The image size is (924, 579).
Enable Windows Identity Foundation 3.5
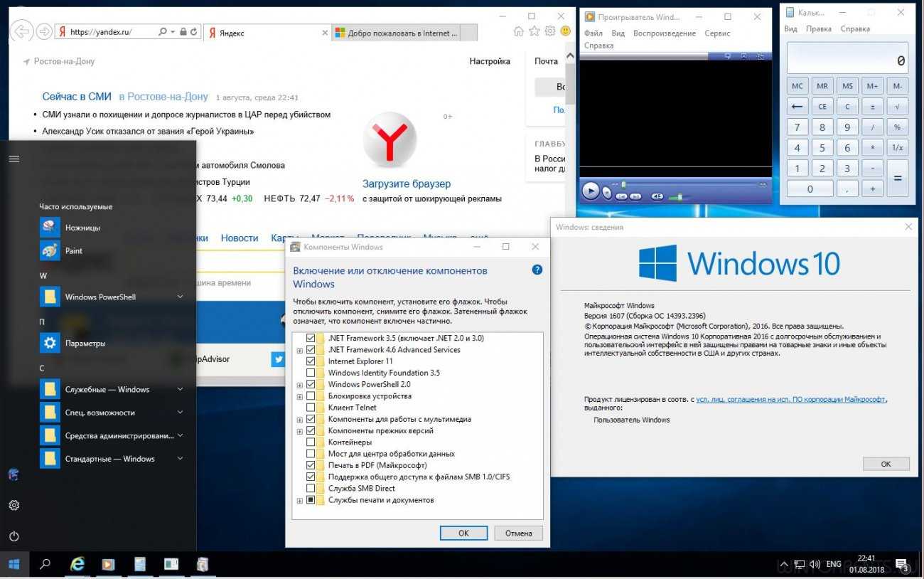pyautogui.click(x=311, y=373)
